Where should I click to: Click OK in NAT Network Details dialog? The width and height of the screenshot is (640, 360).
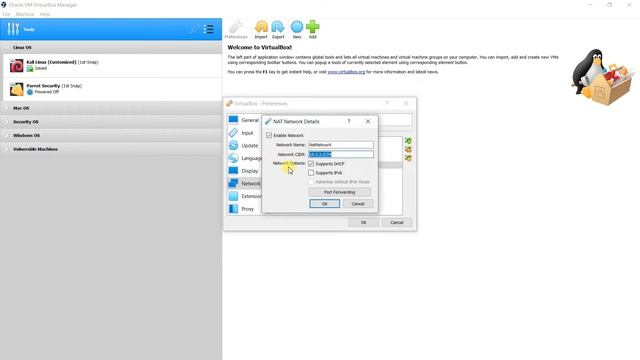point(324,204)
